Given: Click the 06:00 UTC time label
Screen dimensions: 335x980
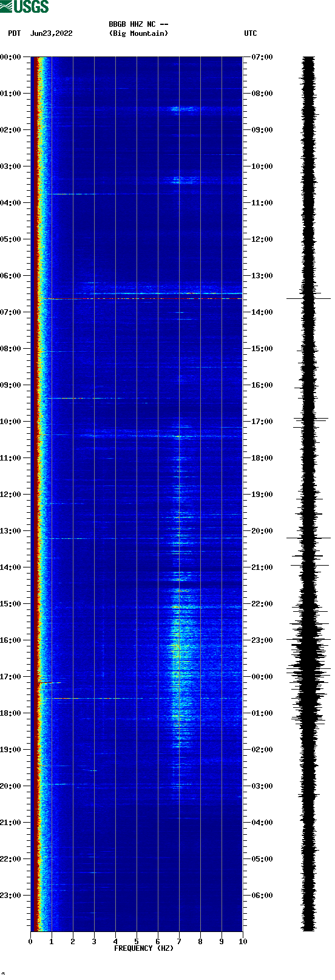Looking at the screenshot, I should click(262, 896).
